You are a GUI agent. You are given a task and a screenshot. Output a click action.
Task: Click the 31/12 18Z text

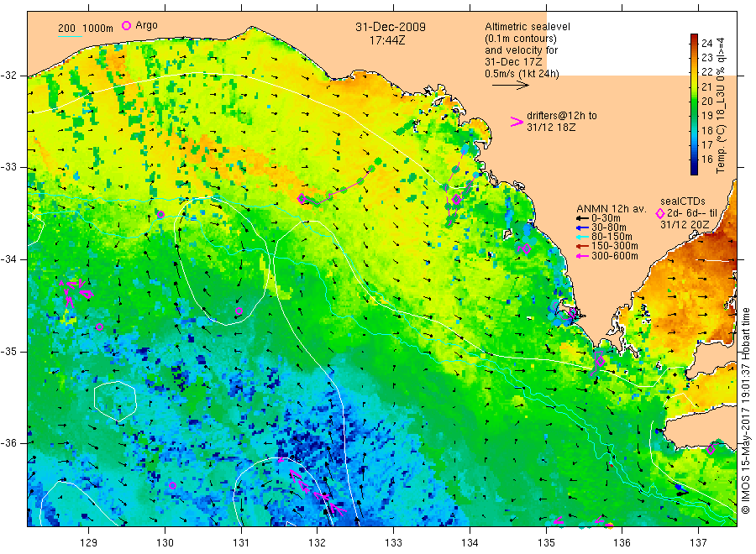point(551,128)
